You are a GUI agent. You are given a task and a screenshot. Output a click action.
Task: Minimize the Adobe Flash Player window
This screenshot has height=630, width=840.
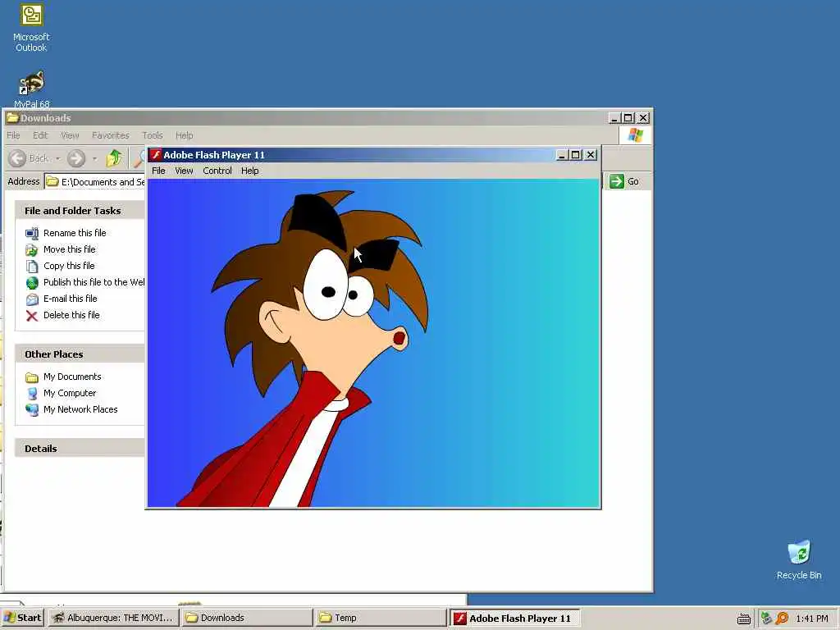[x=561, y=155]
